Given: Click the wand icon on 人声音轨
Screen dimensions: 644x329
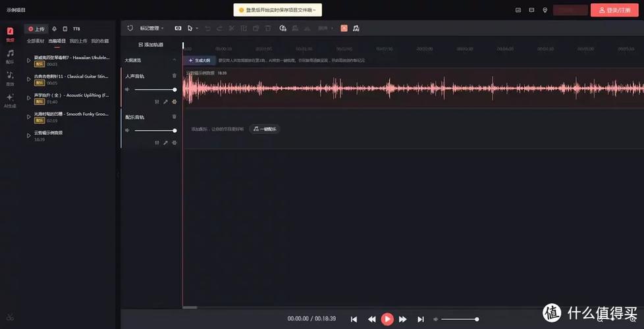Looking at the screenshot, I should [x=165, y=102].
